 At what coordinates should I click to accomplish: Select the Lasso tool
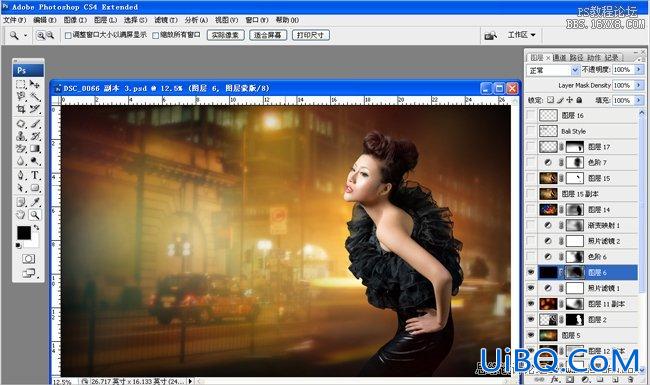tap(20, 97)
